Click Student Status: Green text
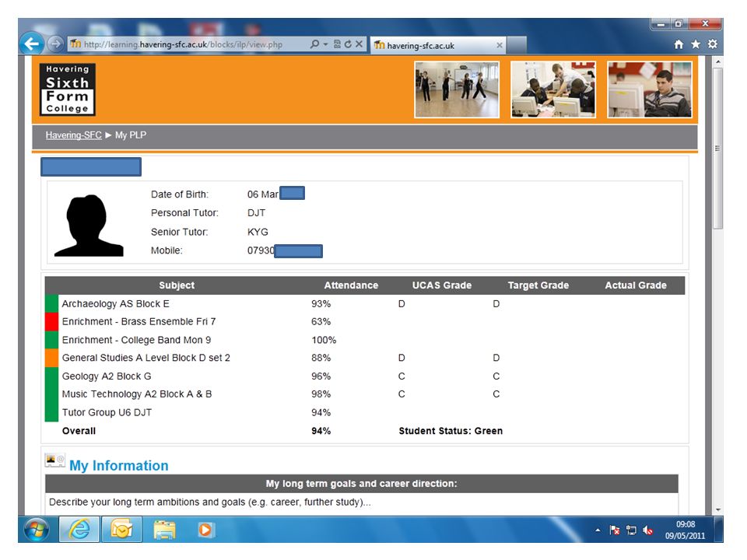747x560 pixels. [x=451, y=431]
